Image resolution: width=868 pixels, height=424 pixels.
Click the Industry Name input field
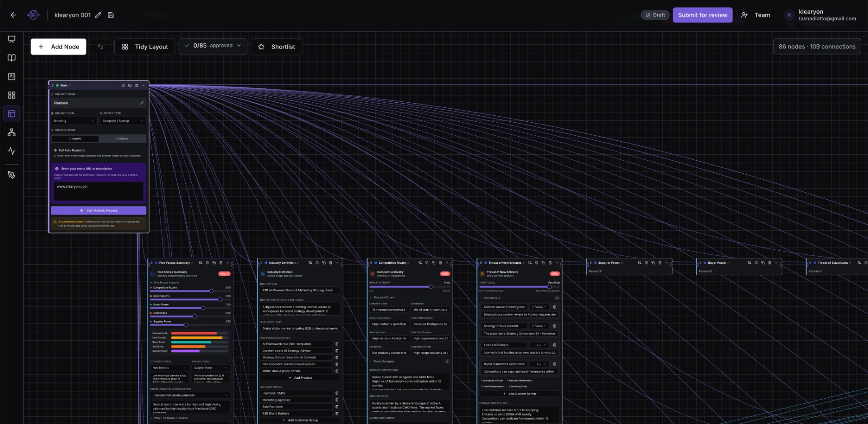(300, 291)
